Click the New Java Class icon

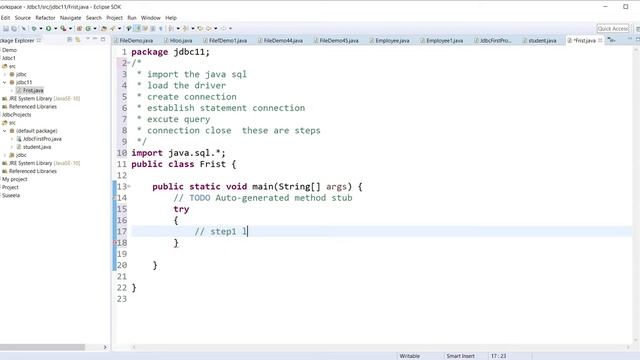point(88,29)
